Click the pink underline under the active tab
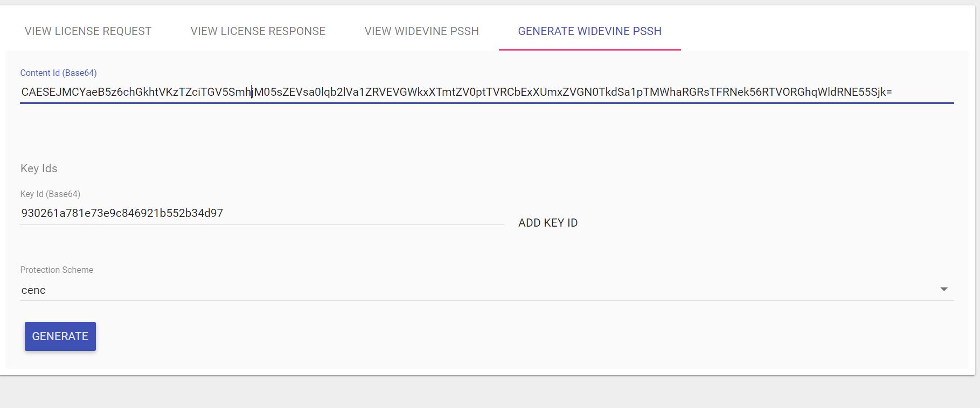This screenshot has height=408, width=980. (x=589, y=50)
